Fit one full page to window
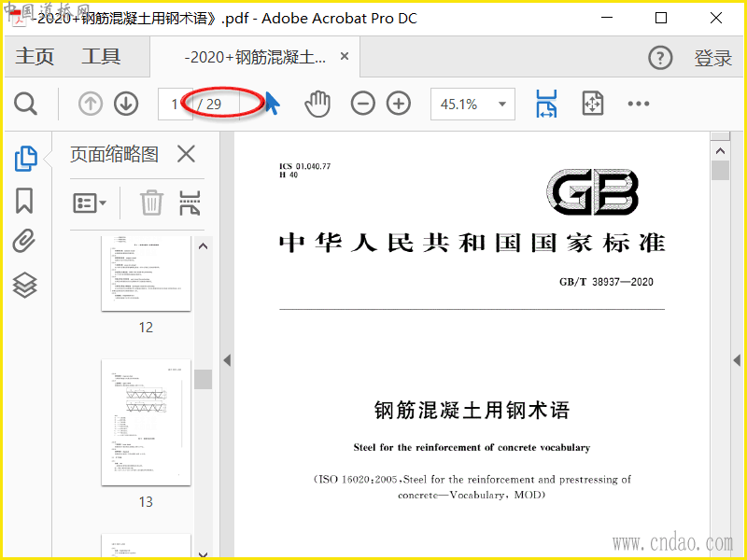Viewport: 747px width, 560px height. click(x=593, y=104)
